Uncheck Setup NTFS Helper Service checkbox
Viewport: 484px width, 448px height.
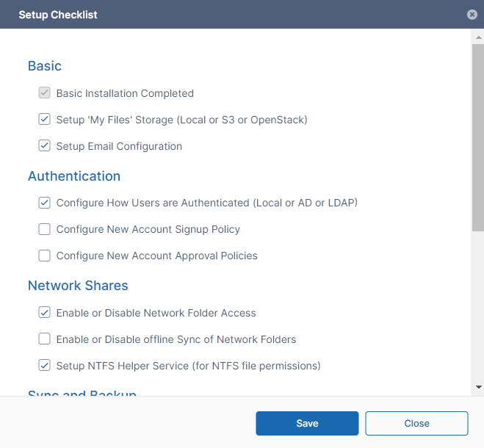tap(45, 365)
